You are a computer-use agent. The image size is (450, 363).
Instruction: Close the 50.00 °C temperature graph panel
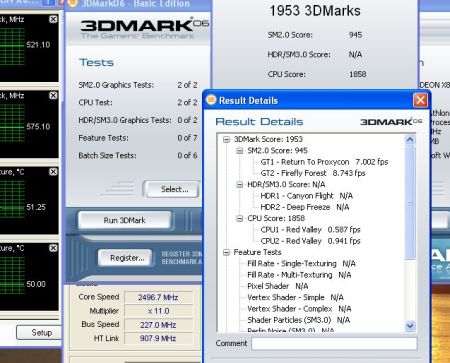click(x=53, y=248)
